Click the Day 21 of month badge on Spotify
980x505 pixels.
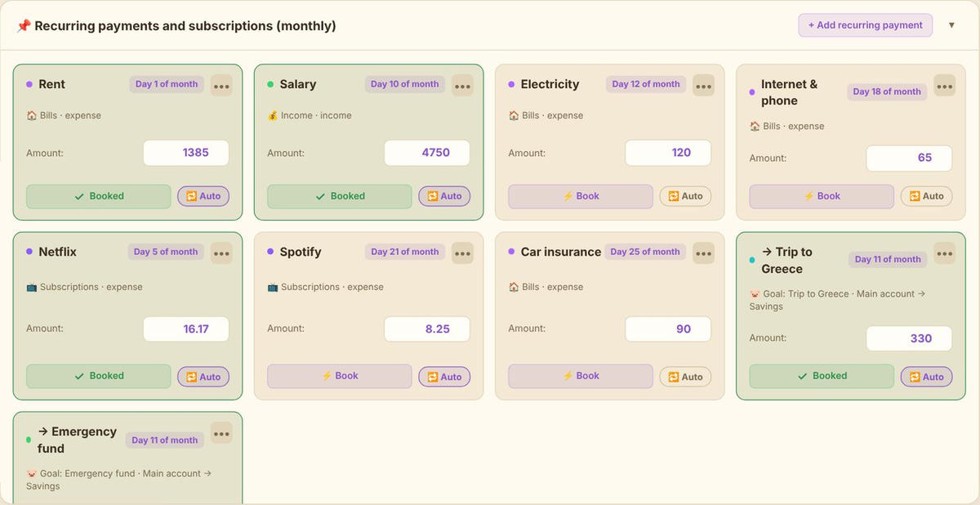pyautogui.click(x=405, y=252)
